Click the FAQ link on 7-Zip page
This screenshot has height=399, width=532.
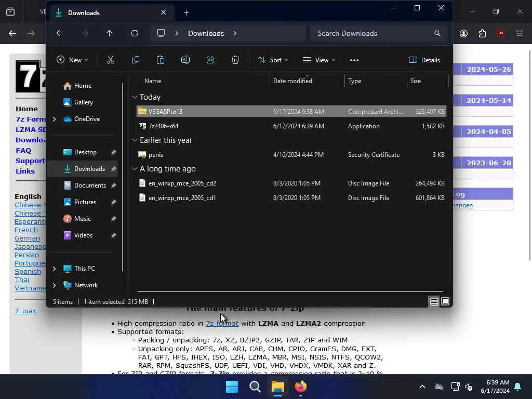(x=23, y=151)
